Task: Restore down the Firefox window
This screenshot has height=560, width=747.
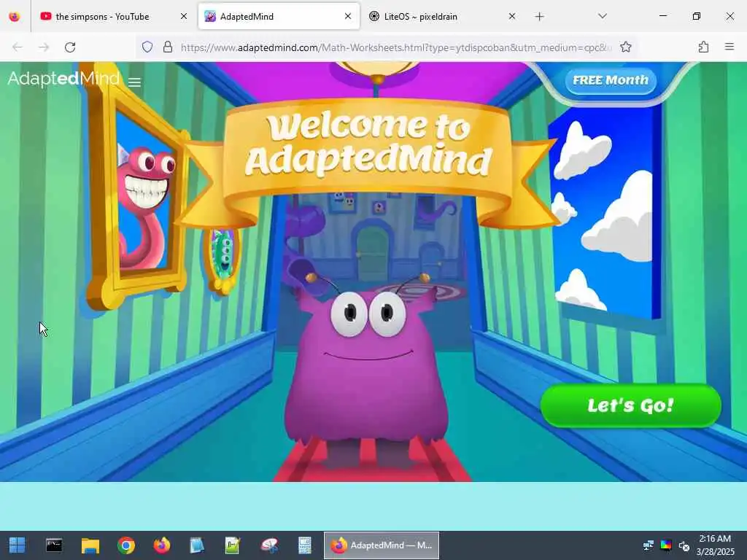Action: point(697,17)
